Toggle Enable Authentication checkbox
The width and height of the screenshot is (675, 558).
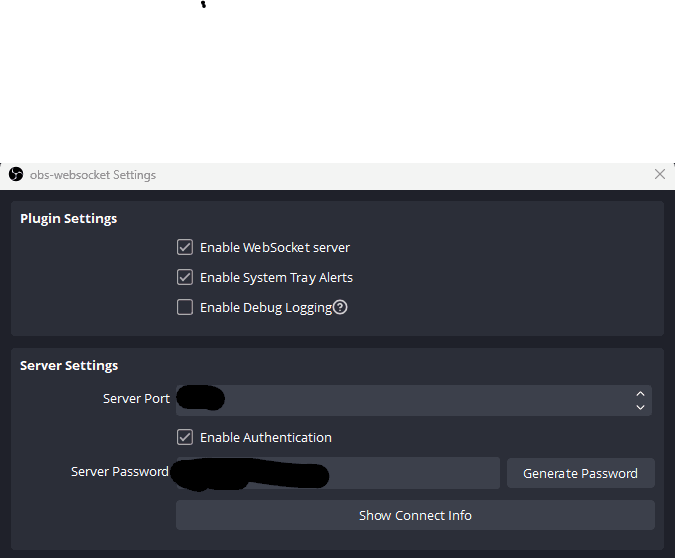(185, 437)
